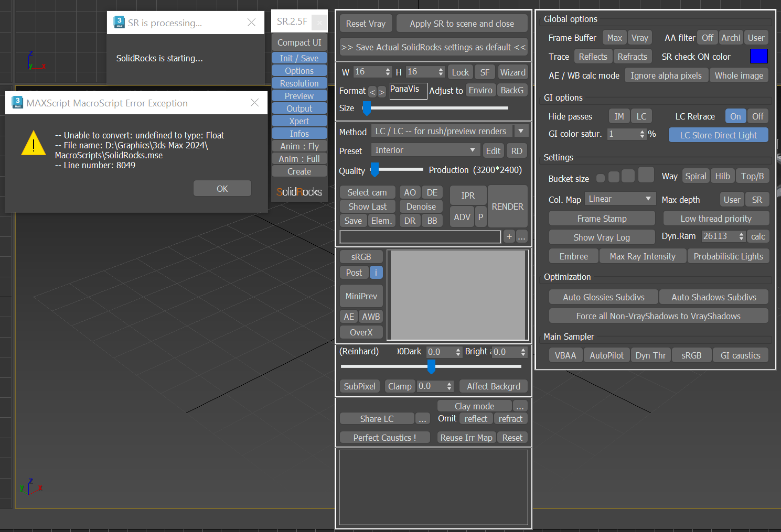Adjust the Dark value spinner
This screenshot has height=532, width=781.
pos(458,352)
